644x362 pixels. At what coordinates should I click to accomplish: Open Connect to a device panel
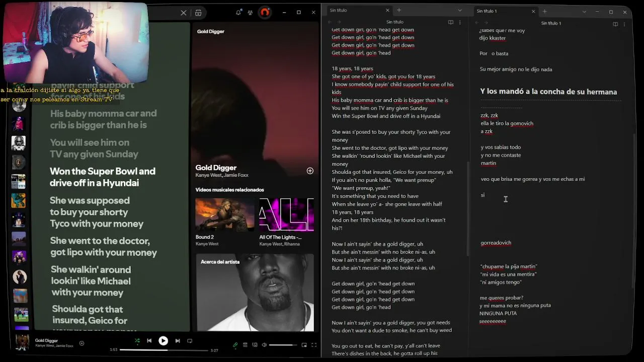pos(255,345)
